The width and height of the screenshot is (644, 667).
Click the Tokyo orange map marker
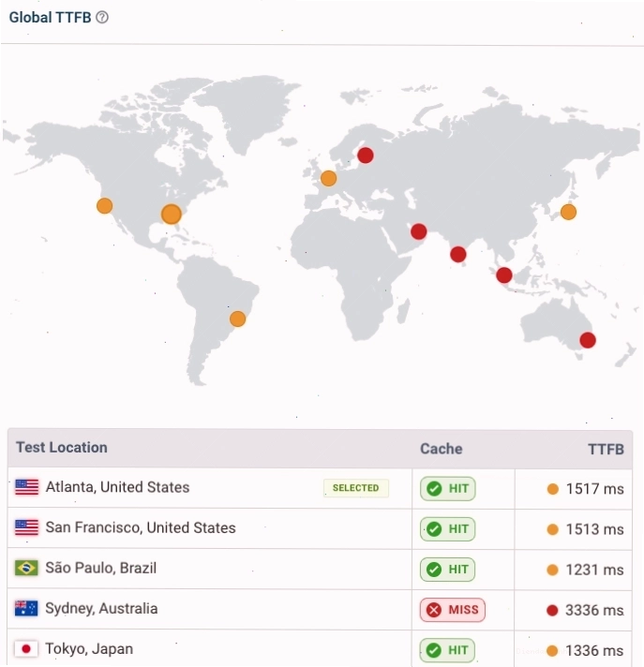coord(569,212)
